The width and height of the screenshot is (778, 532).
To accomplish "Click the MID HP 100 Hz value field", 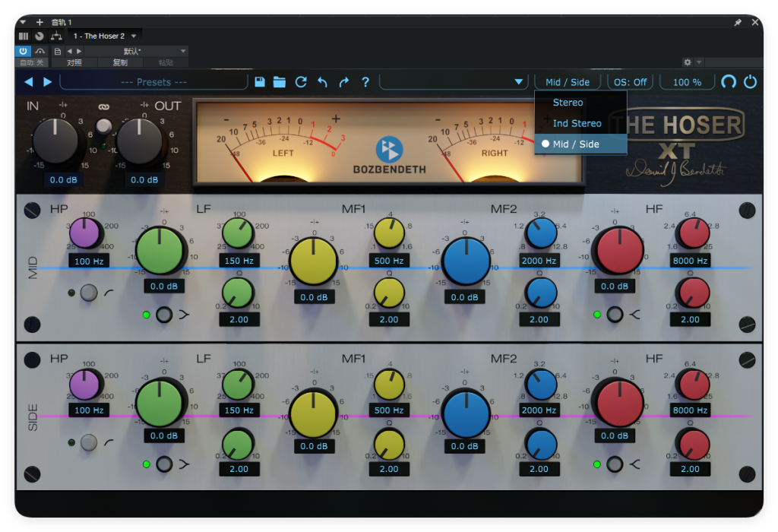I will (89, 261).
